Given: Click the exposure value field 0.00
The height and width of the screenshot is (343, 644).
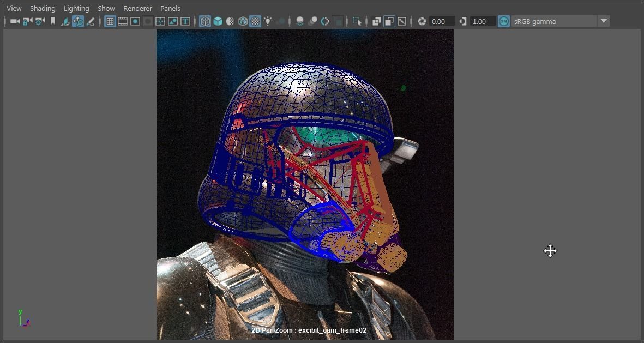Looking at the screenshot, I should [442, 21].
